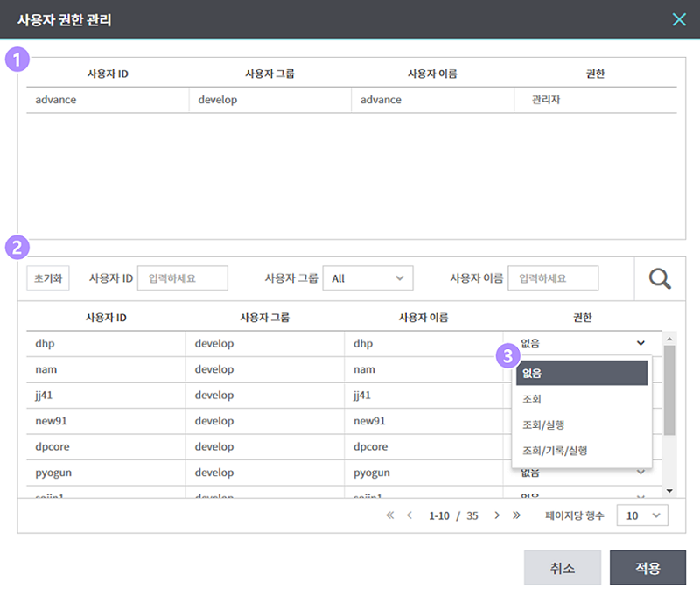The height and width of the screenshot is (596, 700).
Task: Select 없음 in the permission list
Action: click(x=582, y=373)
